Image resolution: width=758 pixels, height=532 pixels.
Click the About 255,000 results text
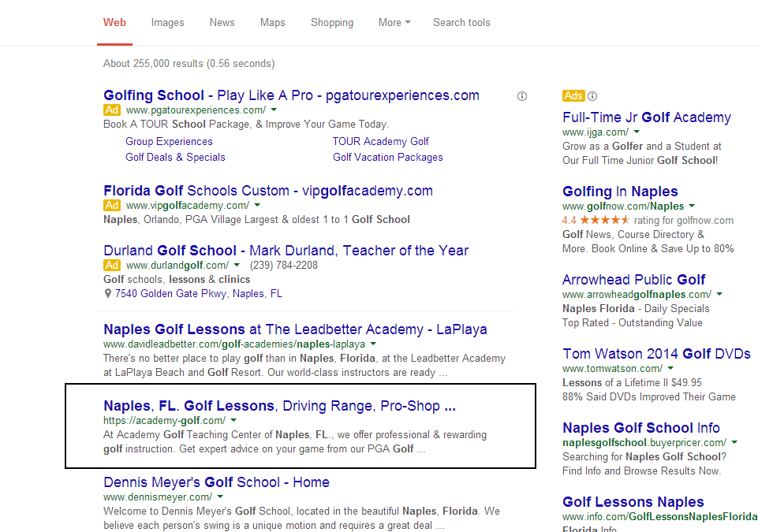coord(189,64)
